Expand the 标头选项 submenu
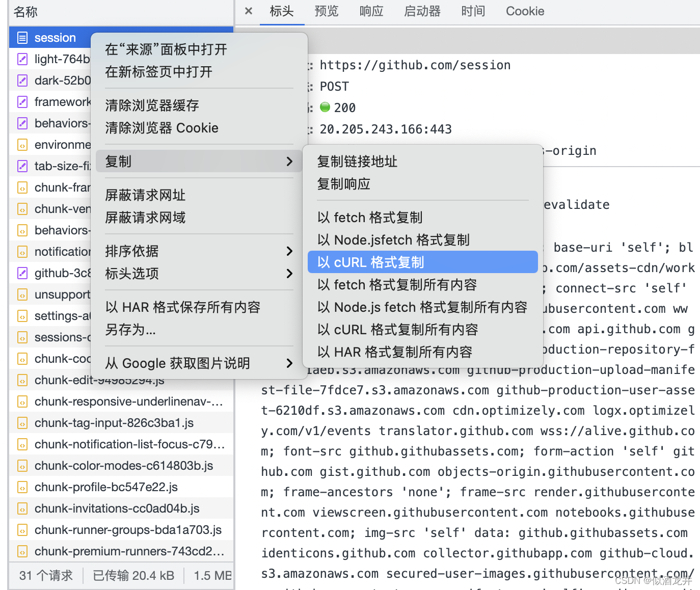700x590 pixels. coord(199,274)
